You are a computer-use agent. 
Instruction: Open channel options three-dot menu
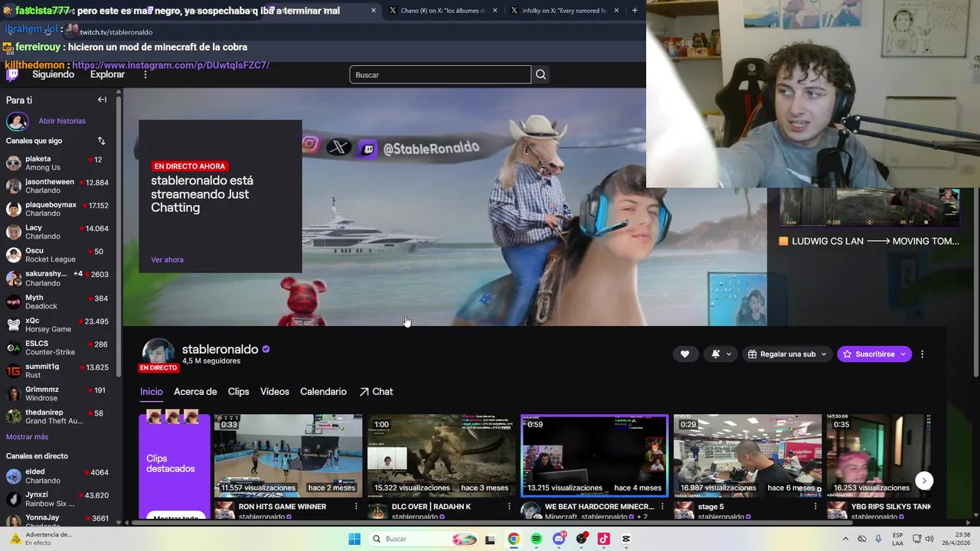tap(922, 354)
